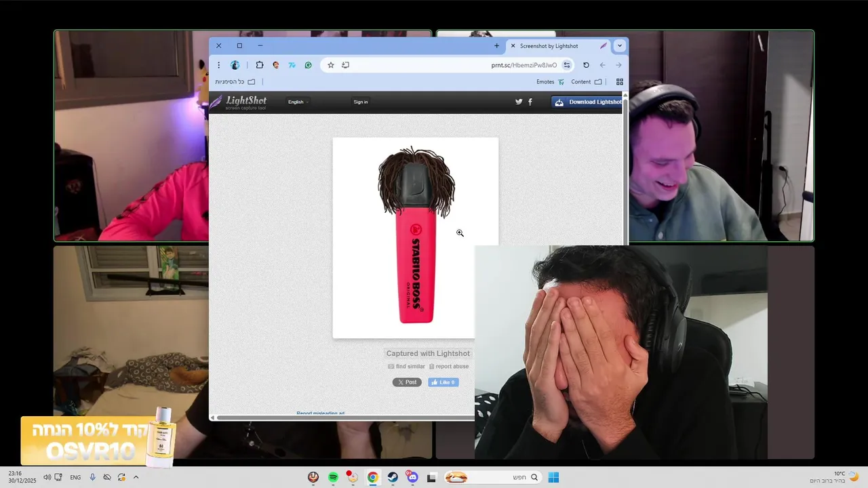868x488 pixels.
Task: Select the Screenshot by Lightshot tab
Action: (558, 46)
